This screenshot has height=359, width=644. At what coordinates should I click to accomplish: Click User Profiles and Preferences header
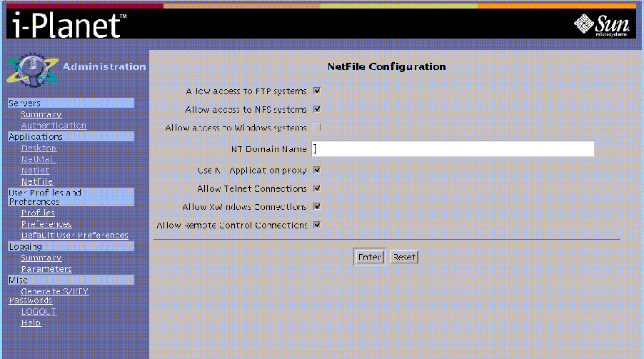point(71,197)
